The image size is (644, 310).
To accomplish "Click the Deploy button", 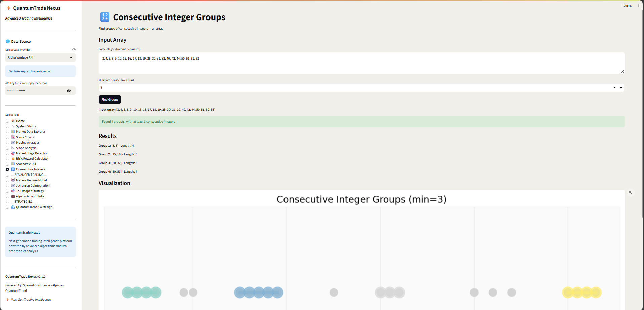I will pos(628,6).
